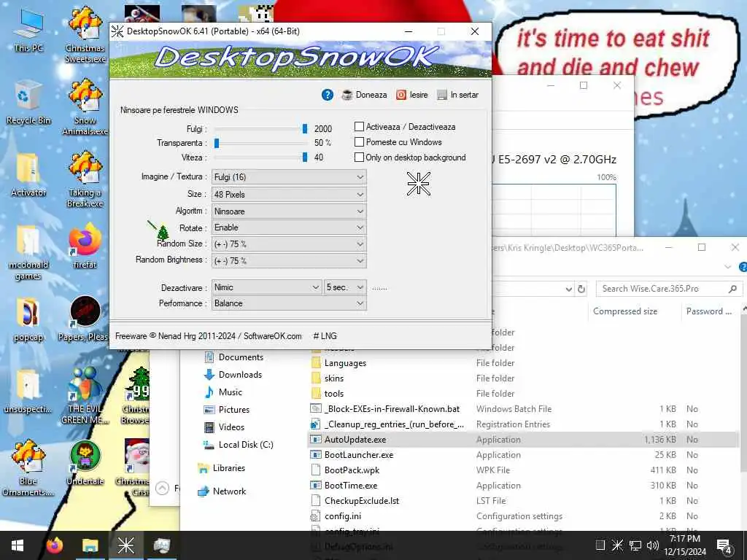This screenshot has height=560, width=747.
Task: Select Recycle Bin desktop icon
Action: tap(28, 102)
